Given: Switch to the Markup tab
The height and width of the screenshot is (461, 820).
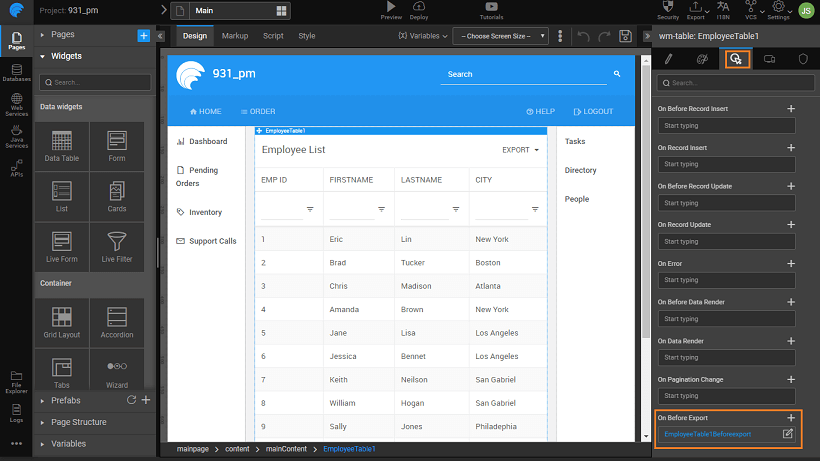Looking at the screenshot, I should pos(235,36).
